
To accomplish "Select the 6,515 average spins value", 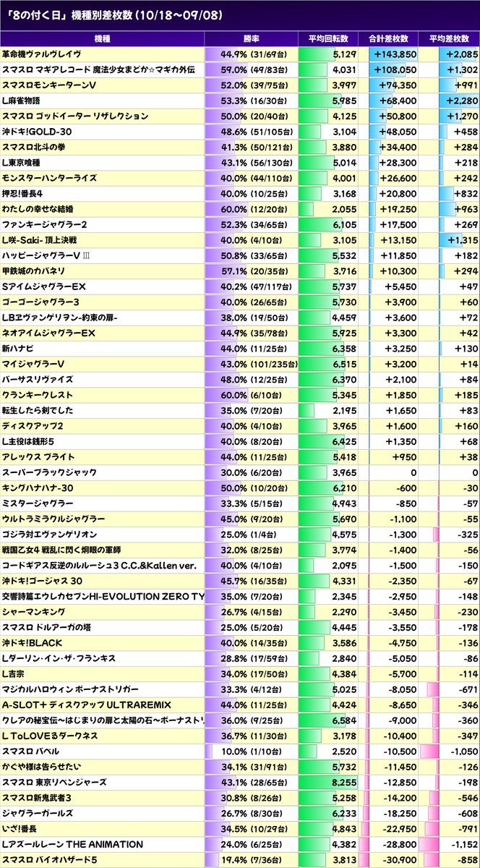I will tap(345, 363).
